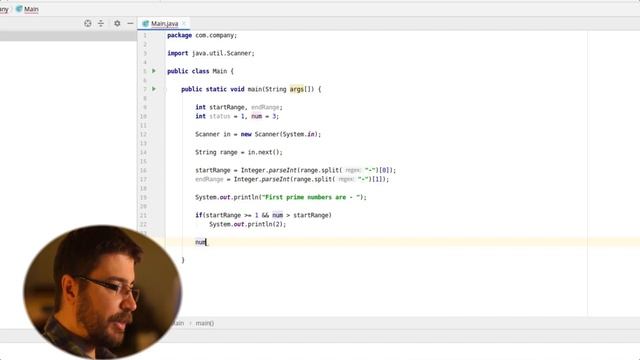Click 'int startRange, endRange;' declaration

(239, 107)
